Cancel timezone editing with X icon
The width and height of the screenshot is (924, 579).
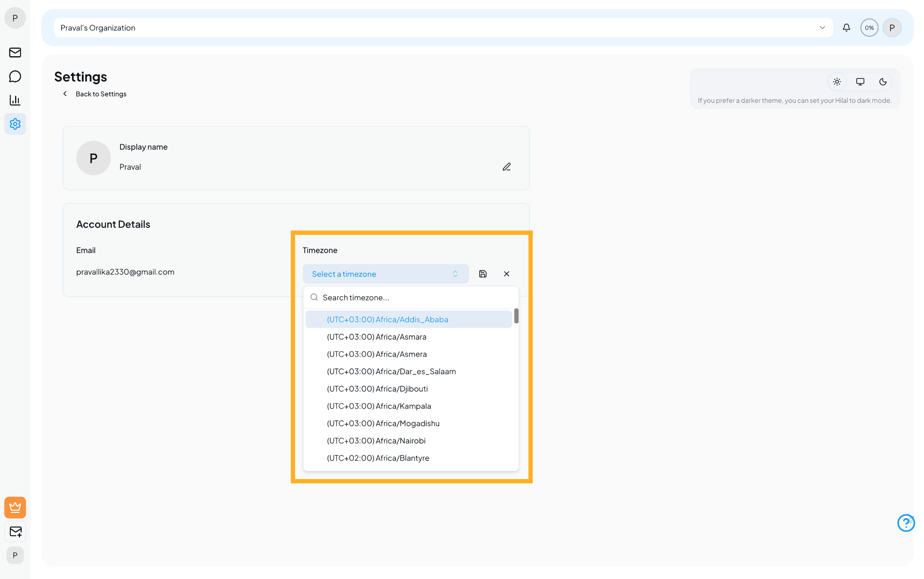507,274
